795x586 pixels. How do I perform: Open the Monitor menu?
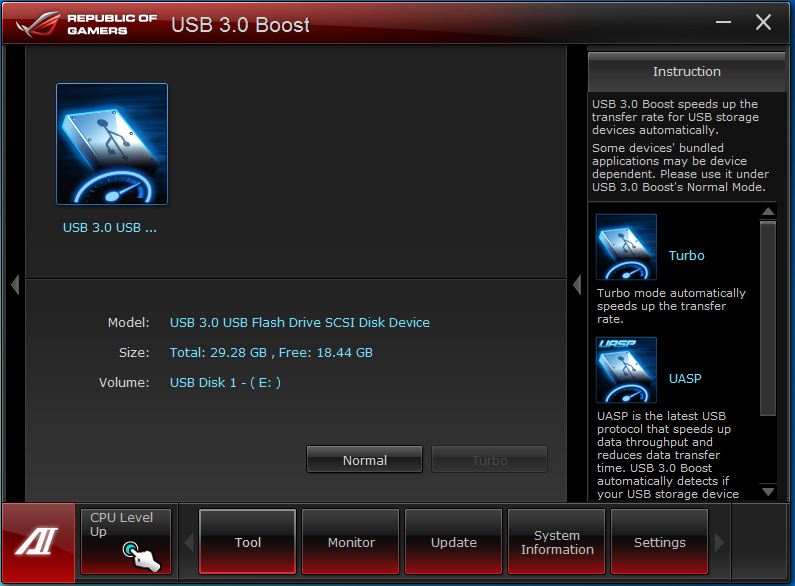click(x=351, y=542)
